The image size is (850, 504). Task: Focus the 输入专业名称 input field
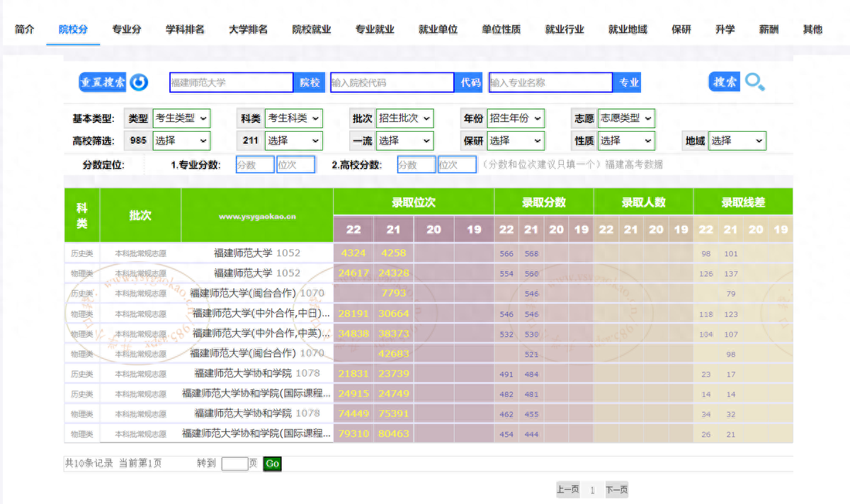[550, 83]
